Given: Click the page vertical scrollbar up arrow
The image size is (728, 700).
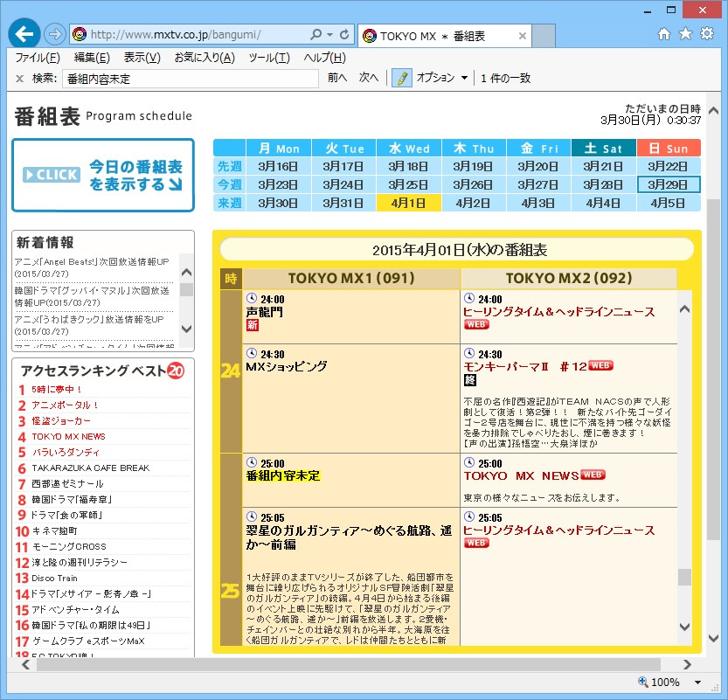Looking at the screenshot, I should click(714, 110).
